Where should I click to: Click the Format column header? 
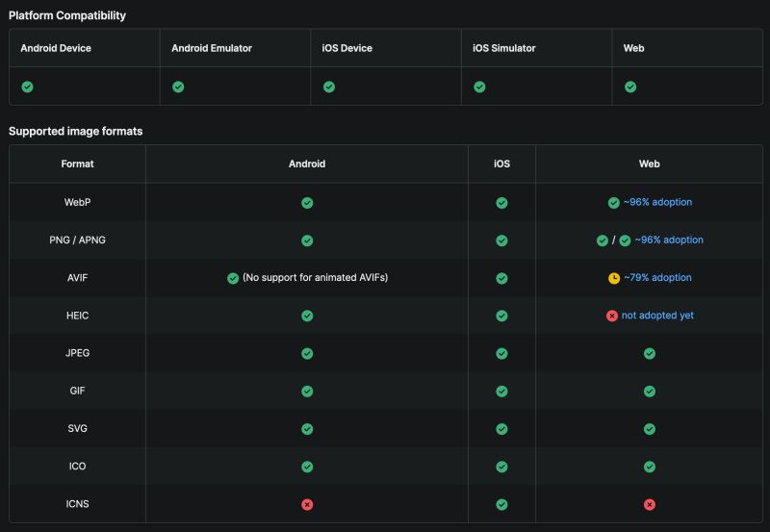coord(77,164)
